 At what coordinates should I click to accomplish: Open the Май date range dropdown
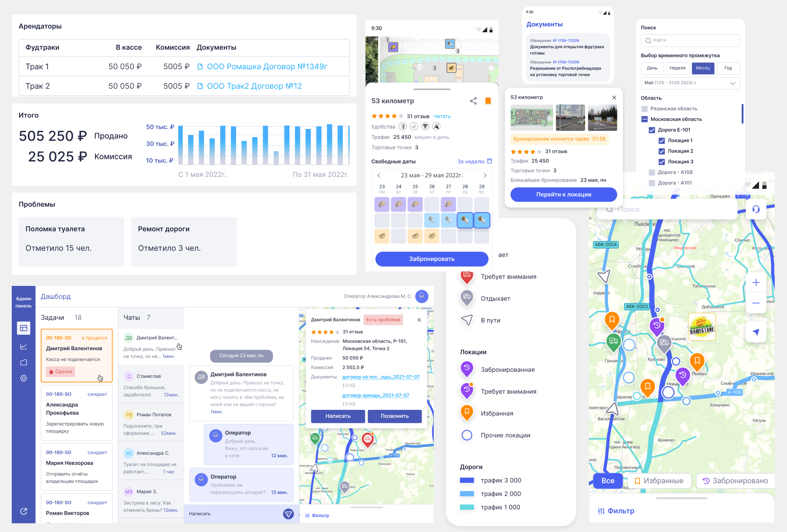click(690, 83)
